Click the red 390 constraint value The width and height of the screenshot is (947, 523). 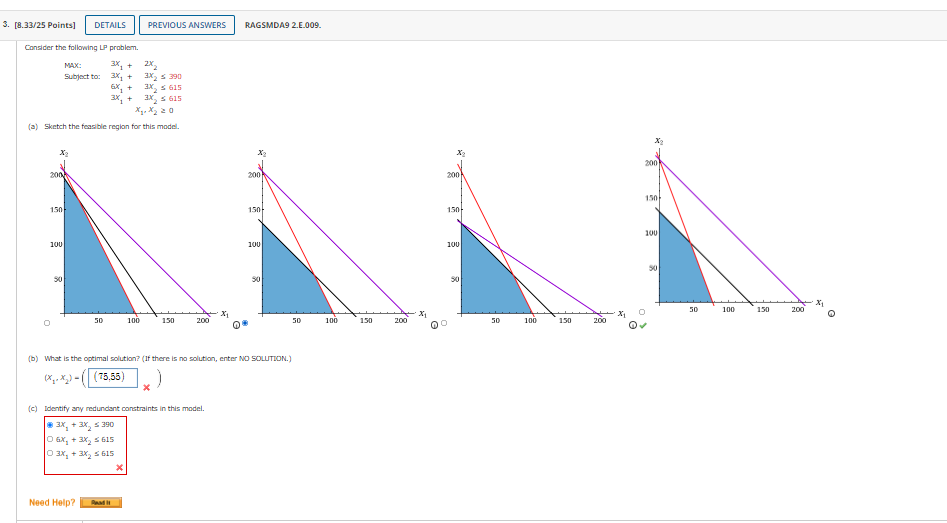click(175, 77)
